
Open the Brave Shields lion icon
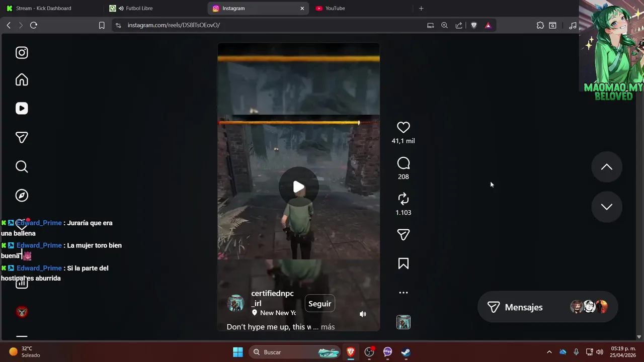(x=473, y=25)
